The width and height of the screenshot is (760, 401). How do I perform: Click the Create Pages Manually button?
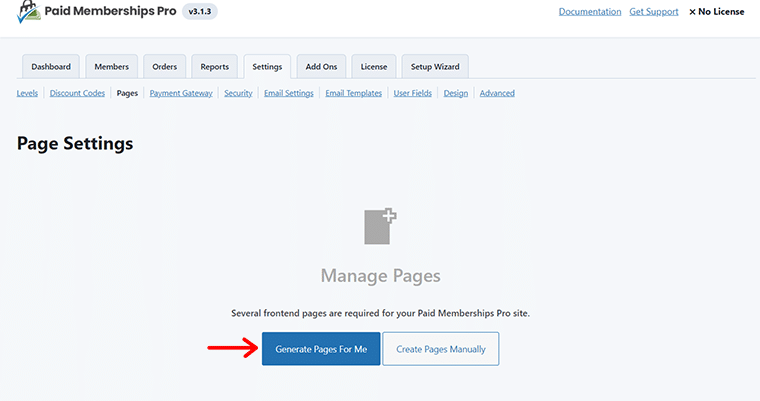441,349
